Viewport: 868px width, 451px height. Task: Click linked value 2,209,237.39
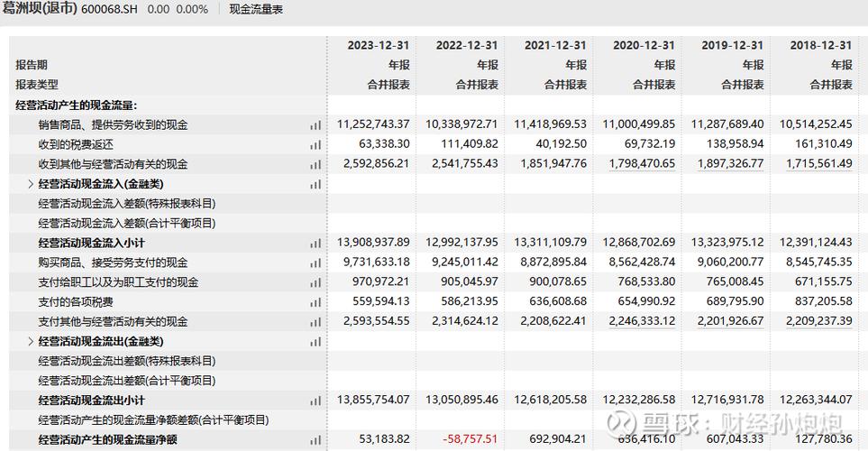pyautogui.click(x=819, y=321)
